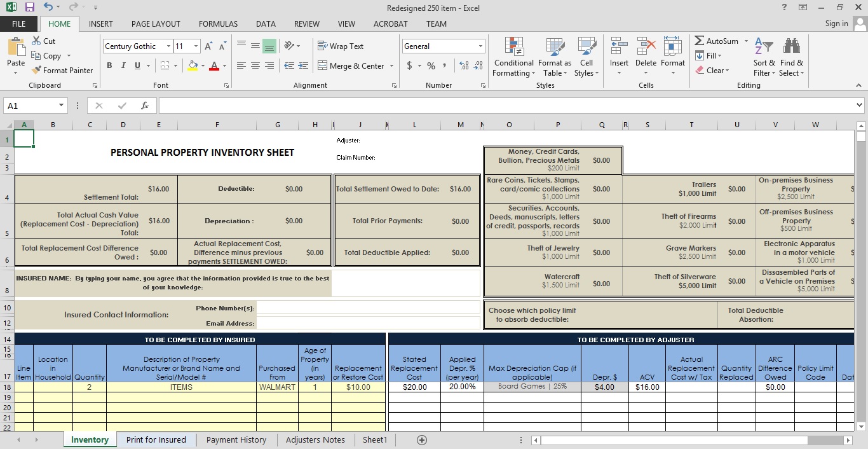
Task: Click the Increase Font Size icon
Action: click(208, 46)
